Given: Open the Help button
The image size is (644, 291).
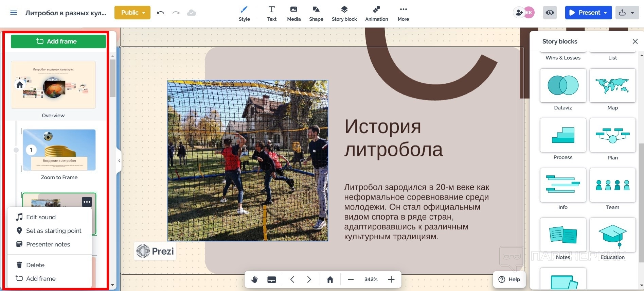Looking at the screenshot, I should pos(509,279).
